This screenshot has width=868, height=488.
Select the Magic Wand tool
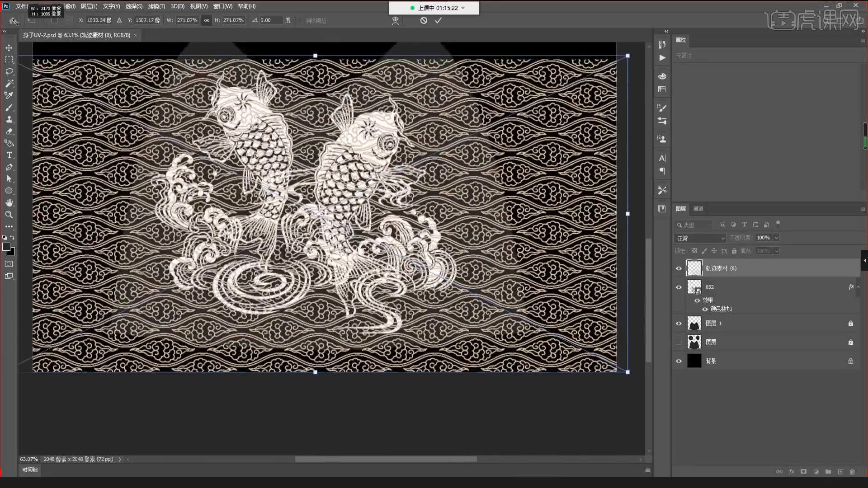[x=9, y=84]
